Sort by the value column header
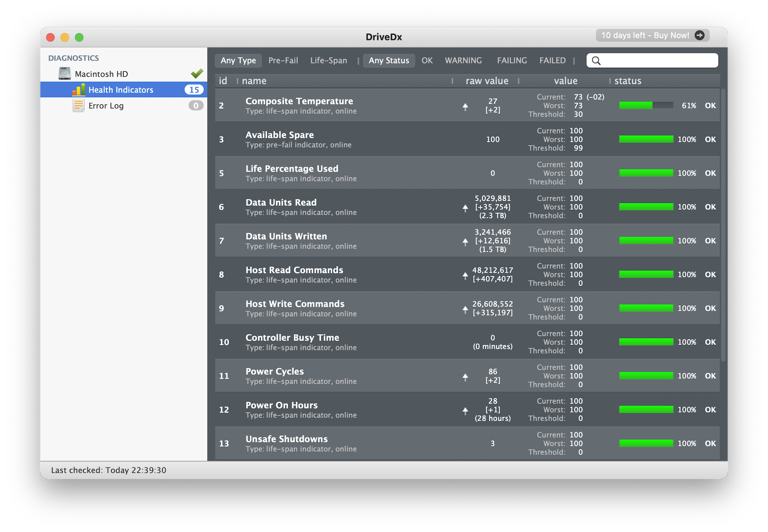 click(x=565, y=81)
